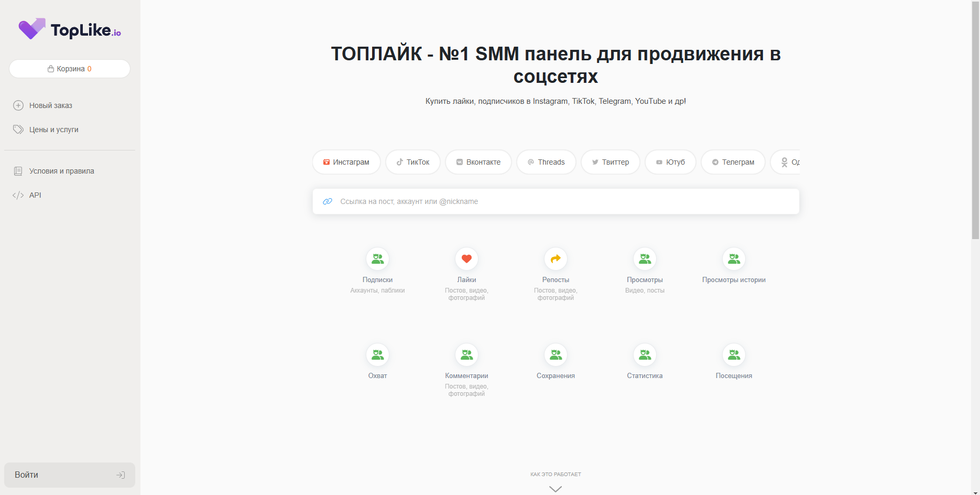Screen dimensions: 980x495
Task: Select the partially visible Одноклассники tab
Action: click(x=786, y=162)
